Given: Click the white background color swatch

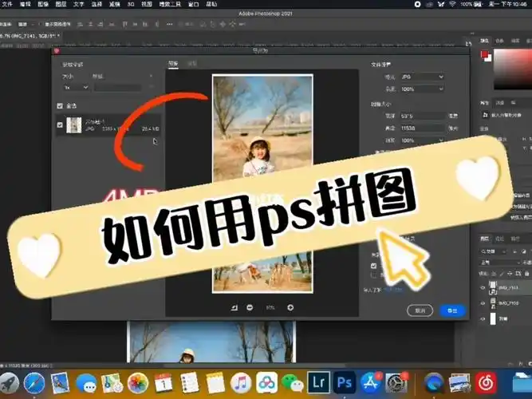Looking at the screenshot, I should [489, 58].
